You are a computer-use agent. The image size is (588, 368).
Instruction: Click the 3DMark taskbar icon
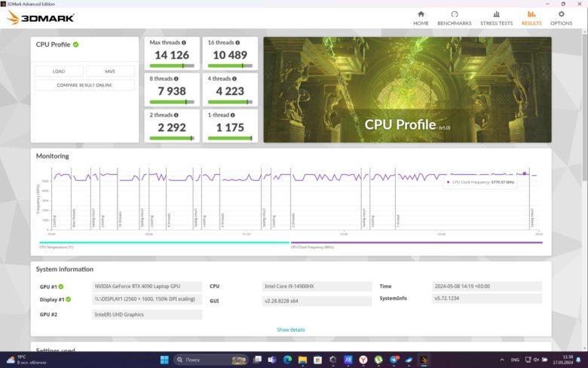click(x=424, y=360)
